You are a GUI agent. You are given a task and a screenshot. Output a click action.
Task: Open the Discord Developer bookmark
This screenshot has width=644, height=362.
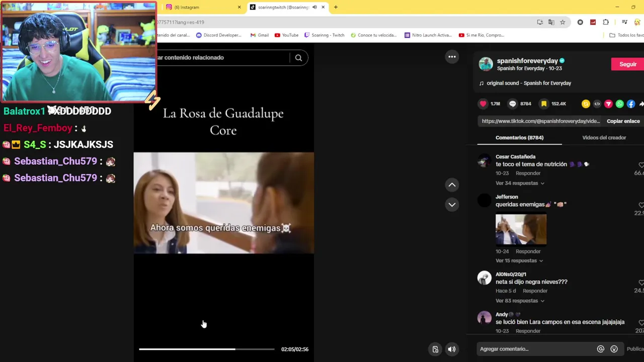tap(219, 35)
